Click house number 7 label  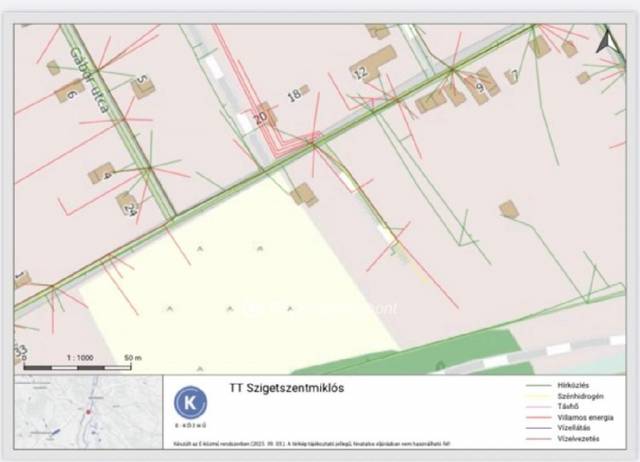[x=514, y=75]
